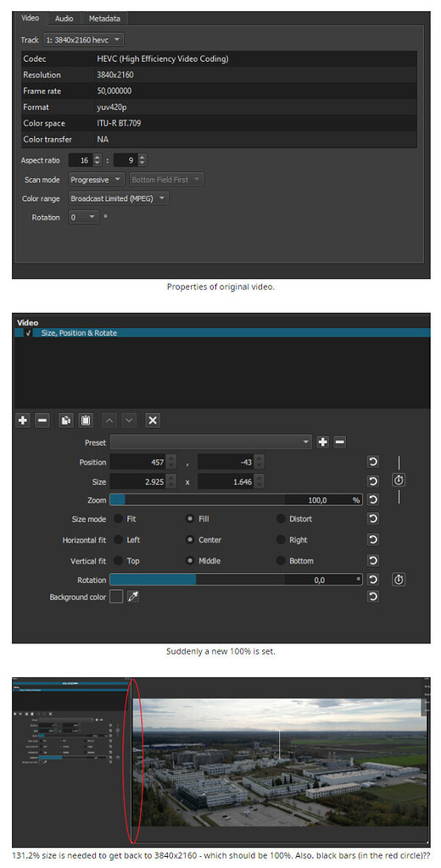Adjust the Rotation slider
Viewport: 441px width, 868px height.
click(236, 580)
